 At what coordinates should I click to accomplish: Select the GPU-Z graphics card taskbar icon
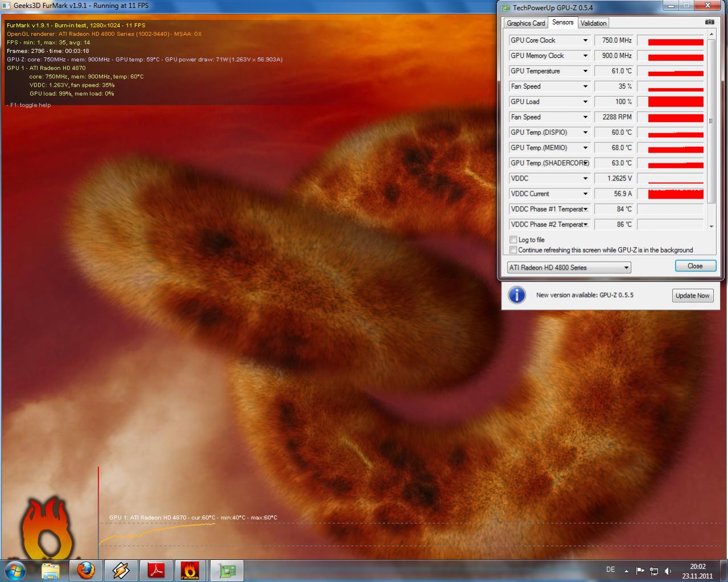(x=227, y=570)
